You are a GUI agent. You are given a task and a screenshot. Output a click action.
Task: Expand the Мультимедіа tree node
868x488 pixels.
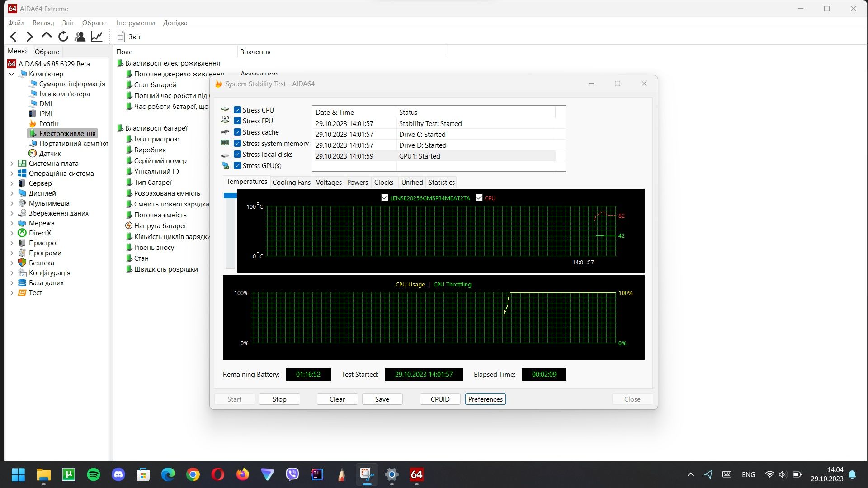pyautogui.click(x=12, y=203)
